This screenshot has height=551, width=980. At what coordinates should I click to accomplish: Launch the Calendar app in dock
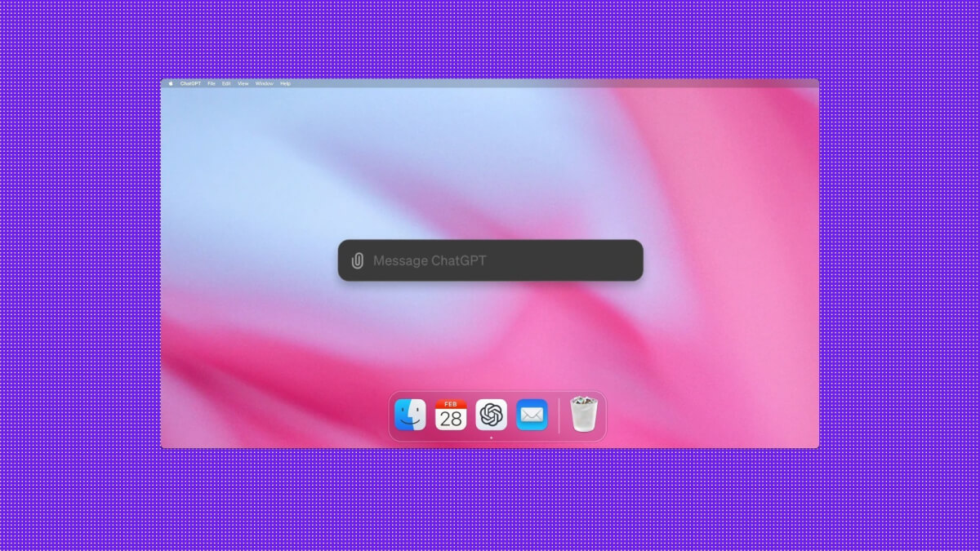click(451, 415)
